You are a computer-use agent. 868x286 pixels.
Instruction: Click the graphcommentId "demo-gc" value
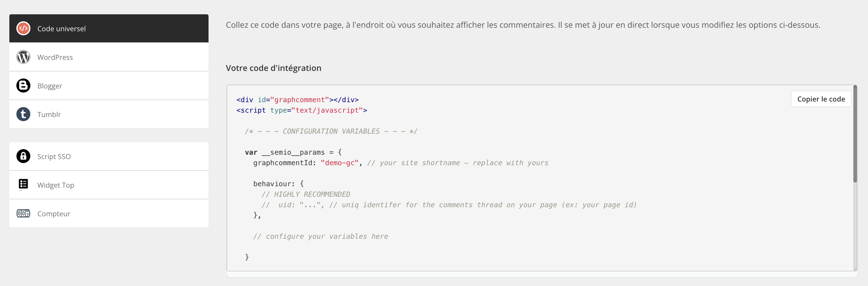click(340, 163)
